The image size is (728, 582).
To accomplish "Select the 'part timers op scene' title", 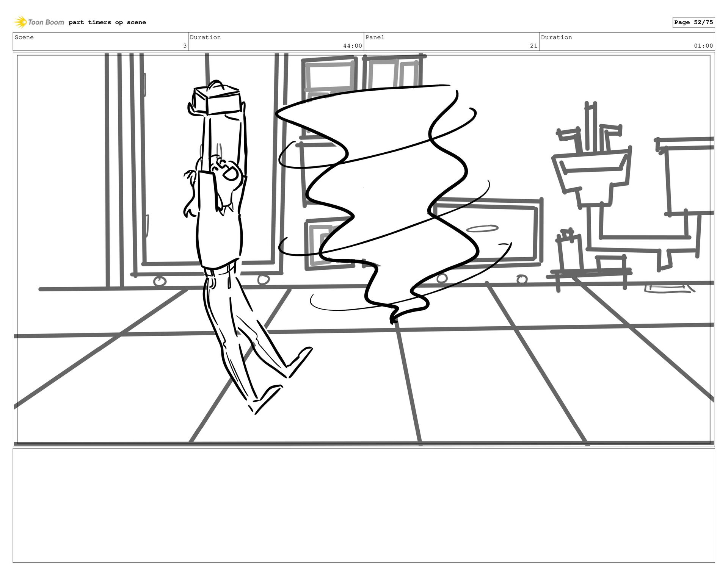I will tap(107, 22).
